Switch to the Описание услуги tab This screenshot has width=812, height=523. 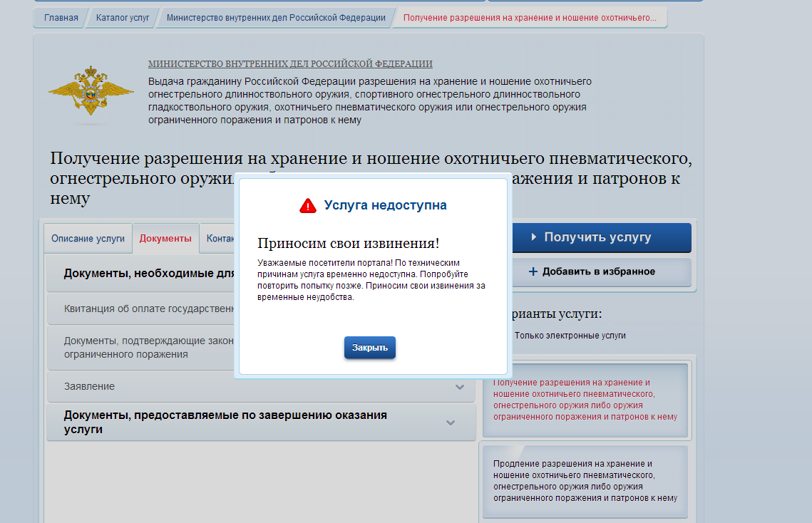pyautogui.click(x=88, y=239)
